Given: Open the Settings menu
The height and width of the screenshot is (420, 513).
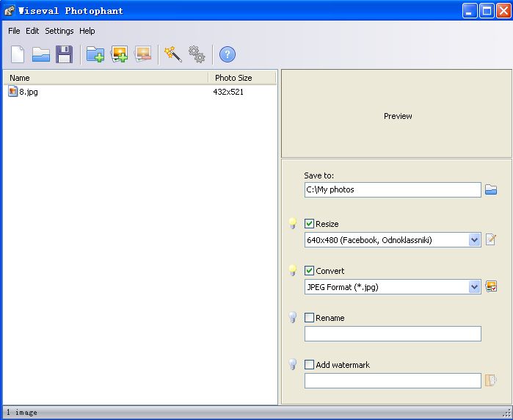Looking at the screenshot, I should (x=59, y=31).
